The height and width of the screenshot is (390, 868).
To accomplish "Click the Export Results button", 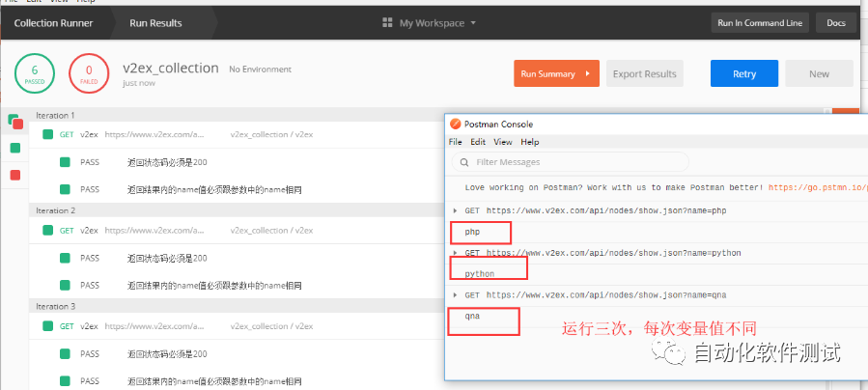I will coord(644,73).
